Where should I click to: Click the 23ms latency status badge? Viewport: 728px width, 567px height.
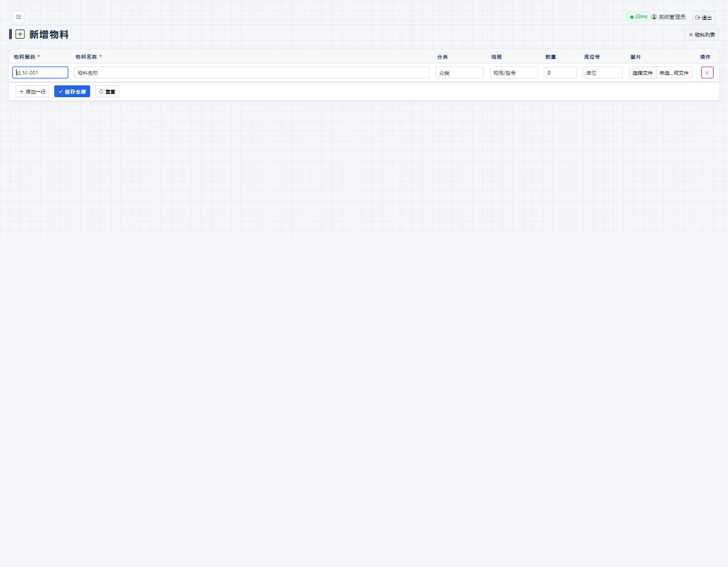pyautogui.click(x=638, y=17)
